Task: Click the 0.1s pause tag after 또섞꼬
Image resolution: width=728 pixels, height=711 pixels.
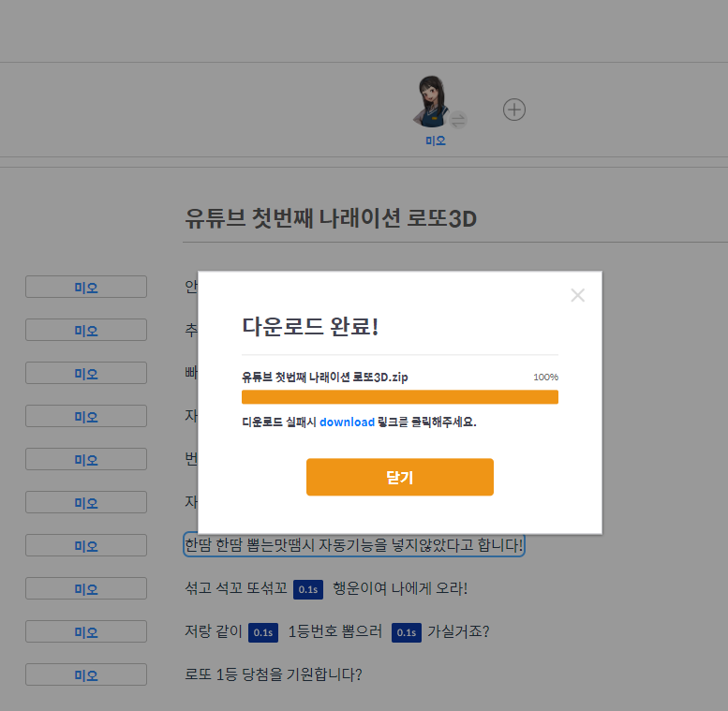Action: coord(308,590)
